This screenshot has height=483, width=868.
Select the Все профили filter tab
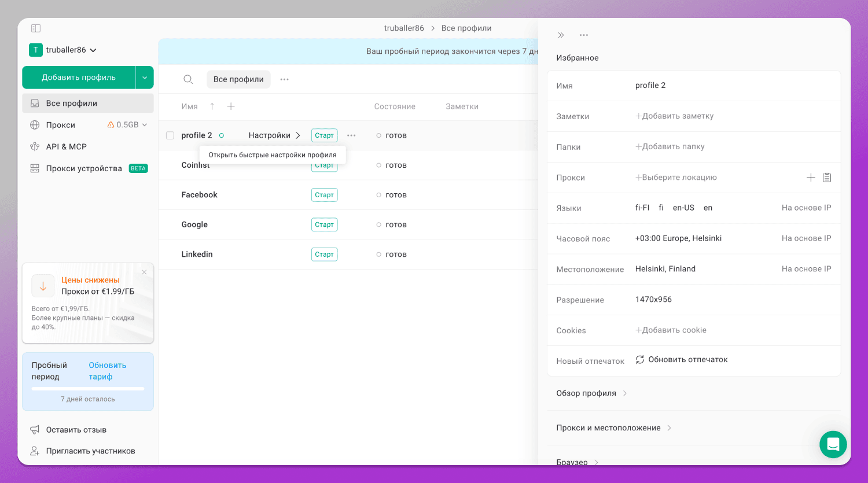click(238, 79)
